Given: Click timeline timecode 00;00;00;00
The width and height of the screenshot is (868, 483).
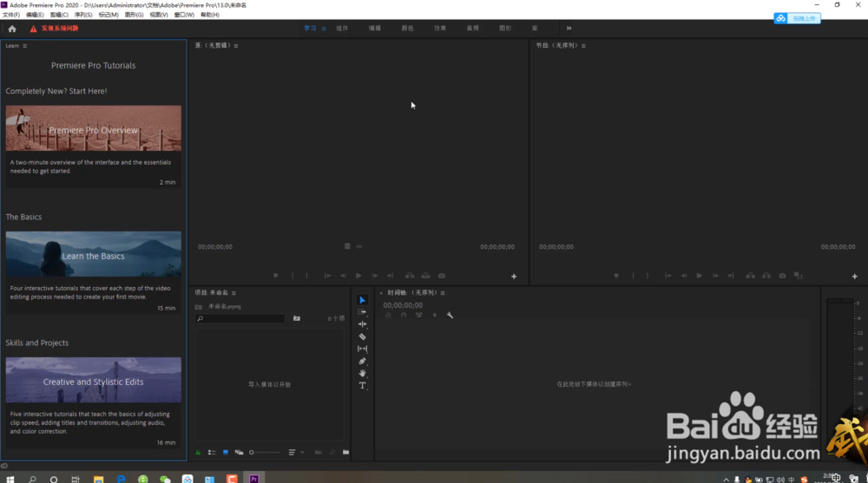Looking at the screenshot, I should coord(403,305).
